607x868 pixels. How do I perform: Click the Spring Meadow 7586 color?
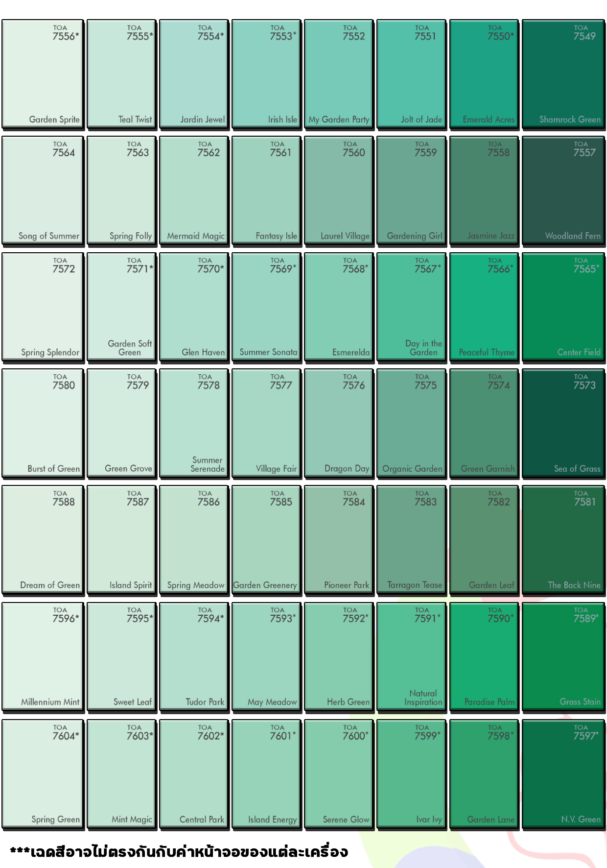click(194, 540)
